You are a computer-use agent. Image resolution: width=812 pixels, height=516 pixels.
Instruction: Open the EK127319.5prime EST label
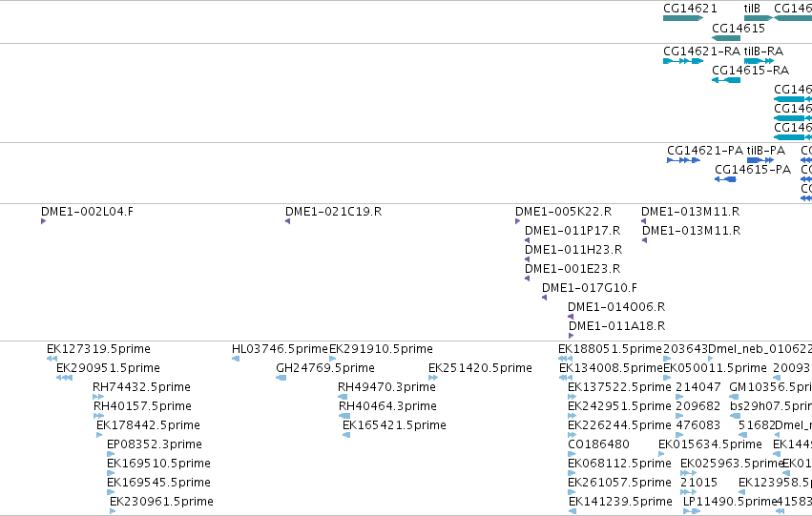tap(98, 349)
